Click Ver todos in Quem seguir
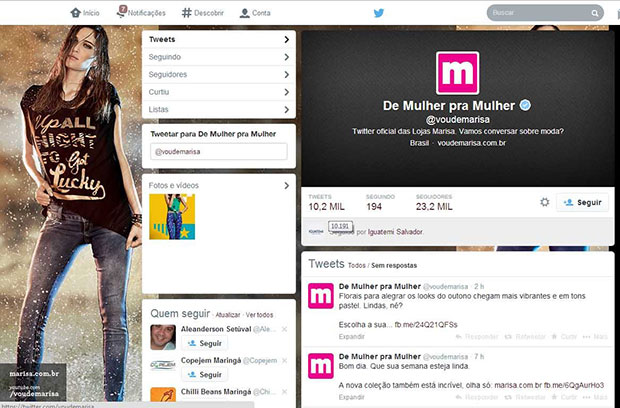Image resolution: width=620 pixels, height=408 pixels. point(259,315)
